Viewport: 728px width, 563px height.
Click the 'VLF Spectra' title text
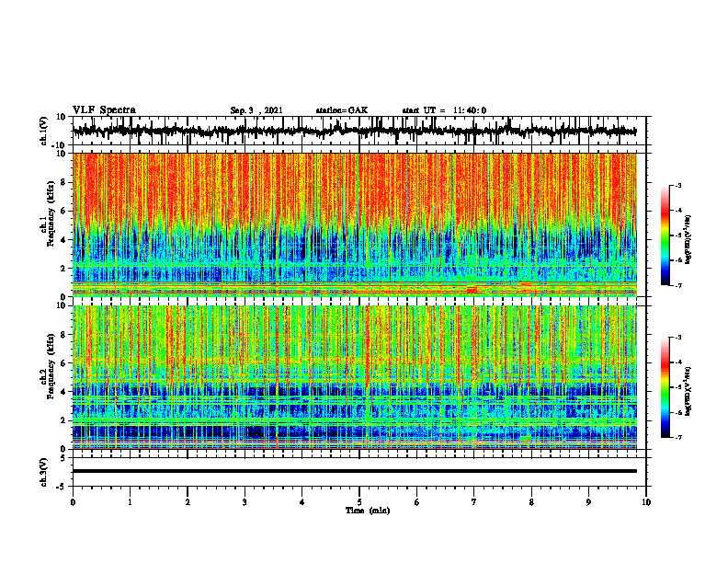point(104,110)
